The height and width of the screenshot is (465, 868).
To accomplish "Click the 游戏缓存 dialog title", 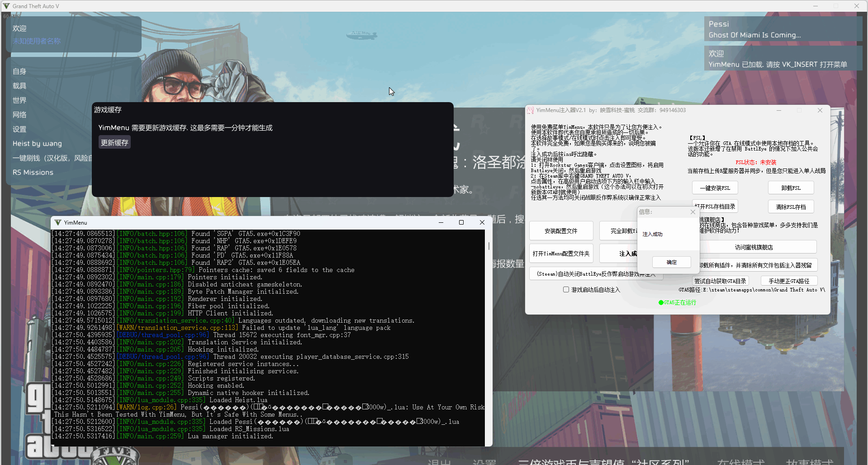I will coord(108,110).
